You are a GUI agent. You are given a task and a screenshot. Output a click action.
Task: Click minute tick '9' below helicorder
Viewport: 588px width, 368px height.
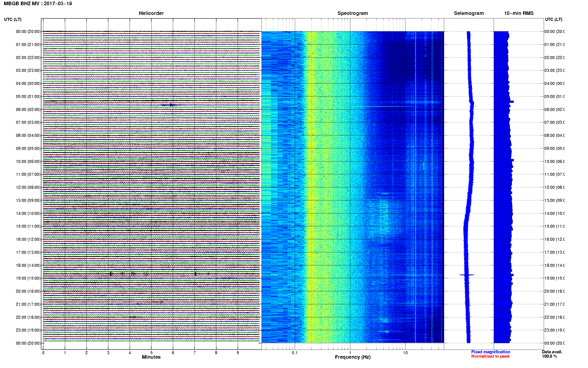click(238, 353)
